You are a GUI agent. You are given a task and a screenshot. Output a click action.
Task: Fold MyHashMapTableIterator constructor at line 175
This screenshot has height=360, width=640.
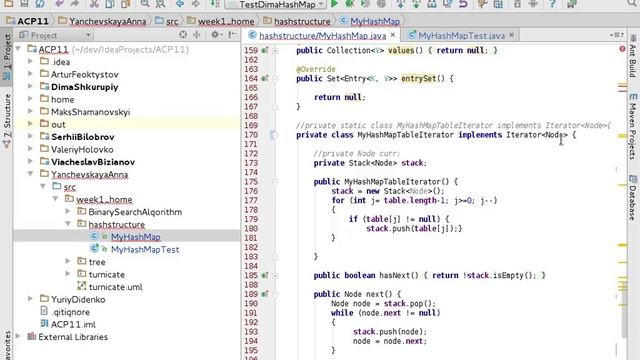click(276, 182)
